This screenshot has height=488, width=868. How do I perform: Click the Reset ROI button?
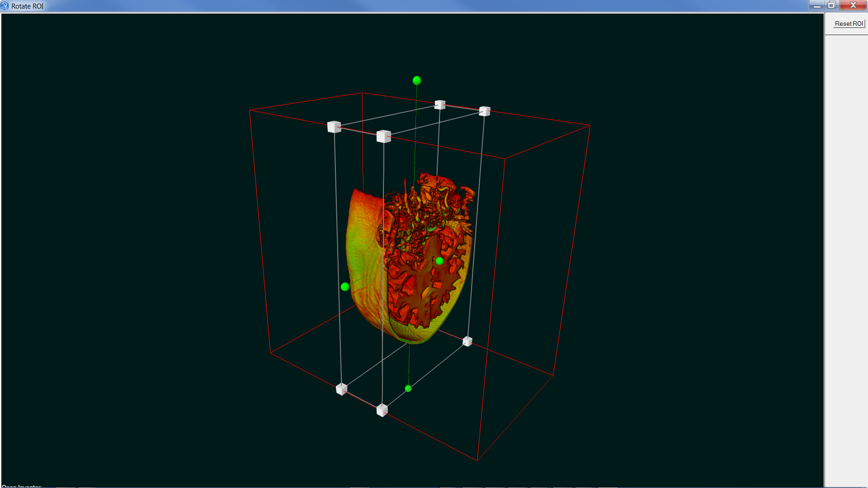click(849, 23)
